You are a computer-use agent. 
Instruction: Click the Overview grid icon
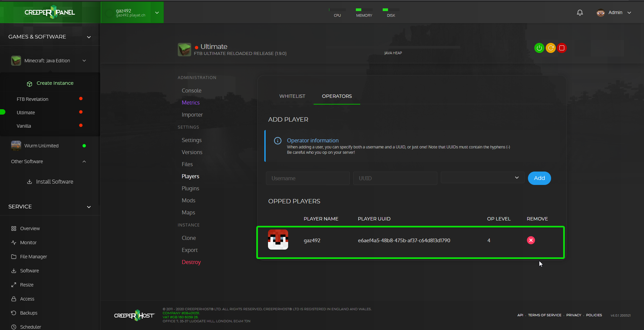[14, 228]
